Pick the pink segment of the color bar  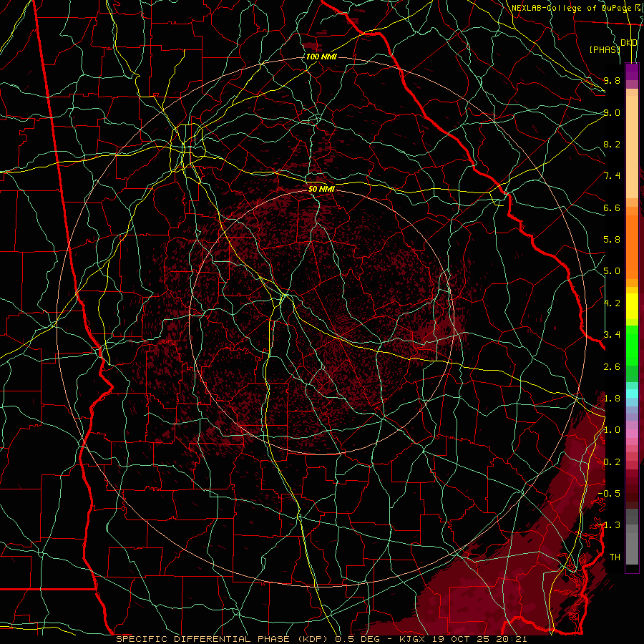[x=632, y=434]
